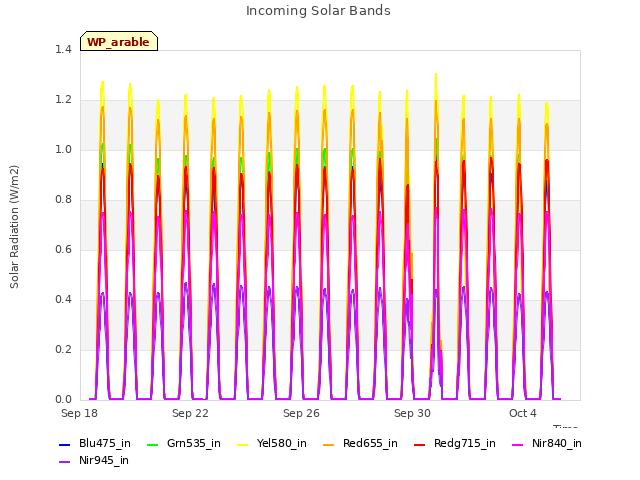
Task: Click the 1.0 y-axis tick label
Action: [63, 149]
